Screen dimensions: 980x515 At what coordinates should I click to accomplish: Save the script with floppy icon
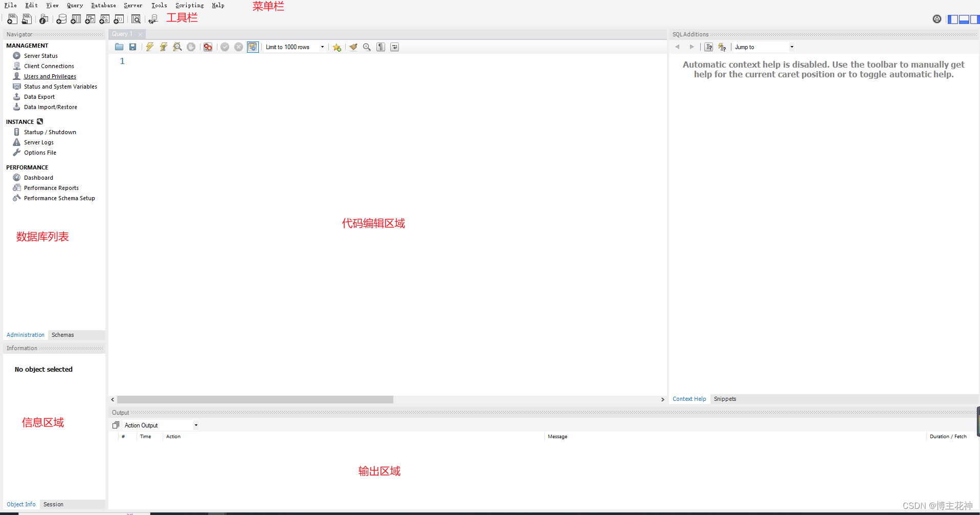coord(132,47)
